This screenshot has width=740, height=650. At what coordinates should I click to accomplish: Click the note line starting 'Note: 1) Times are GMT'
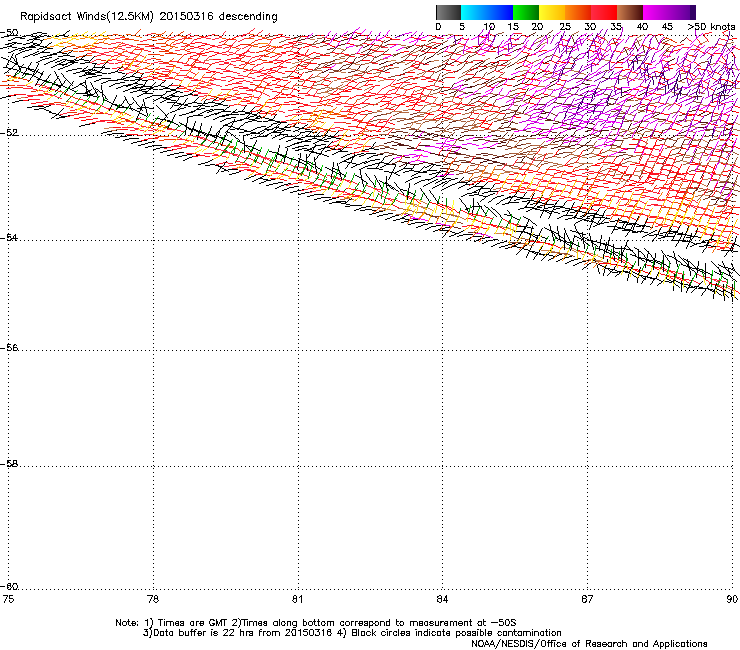pyautogui.click(x=316, y=623)
